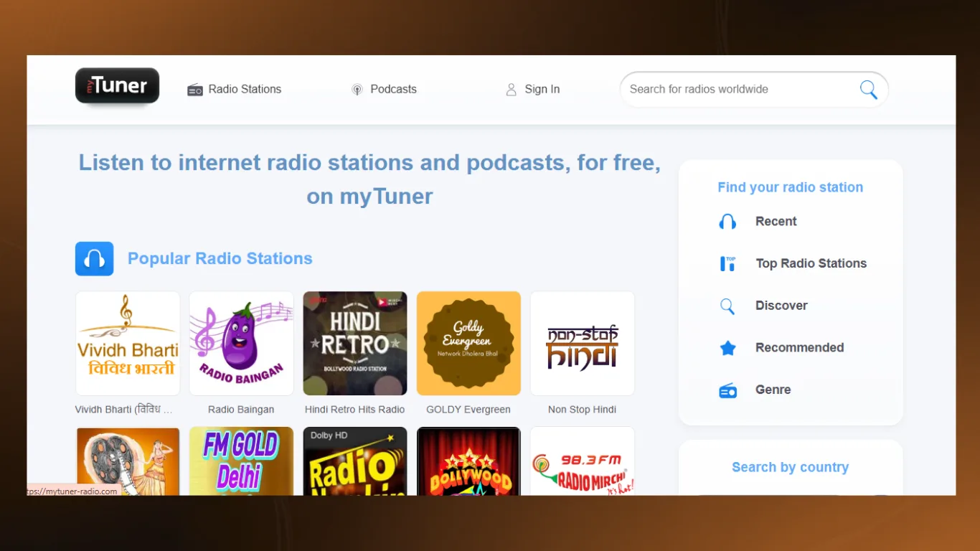980x551 pixels.
Task: Click the Discover magnifier icon in sidebar
Action: 727,306
